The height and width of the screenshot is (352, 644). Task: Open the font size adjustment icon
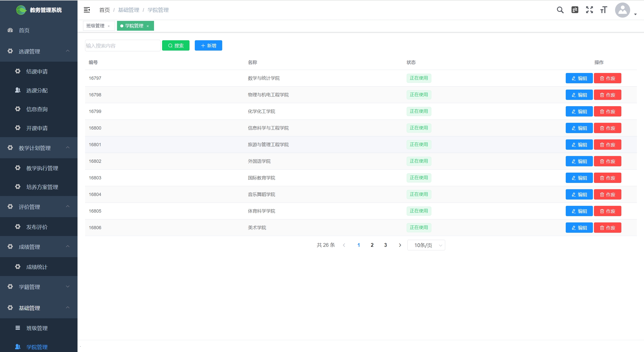603,10
